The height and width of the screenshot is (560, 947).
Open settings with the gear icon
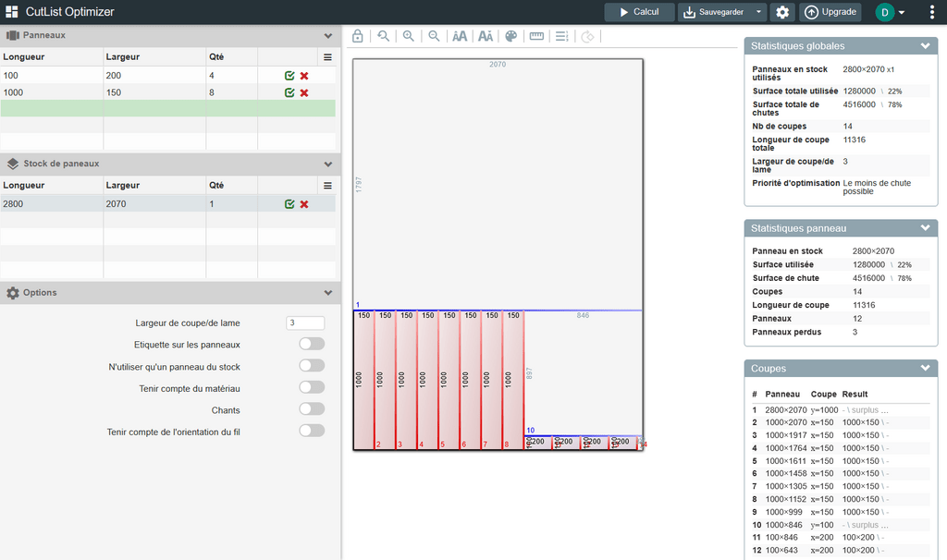point(782,12)
